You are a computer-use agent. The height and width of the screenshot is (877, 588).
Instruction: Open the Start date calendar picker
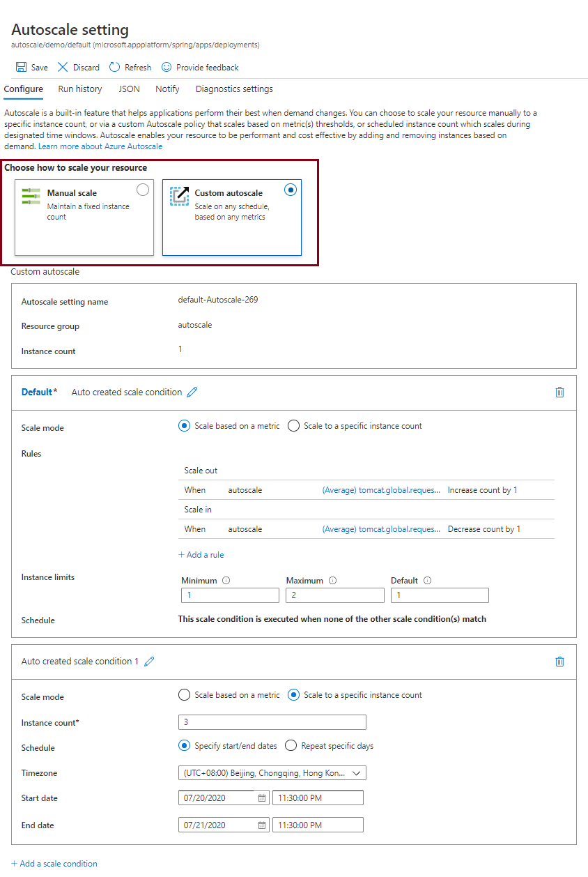[261, 798]
